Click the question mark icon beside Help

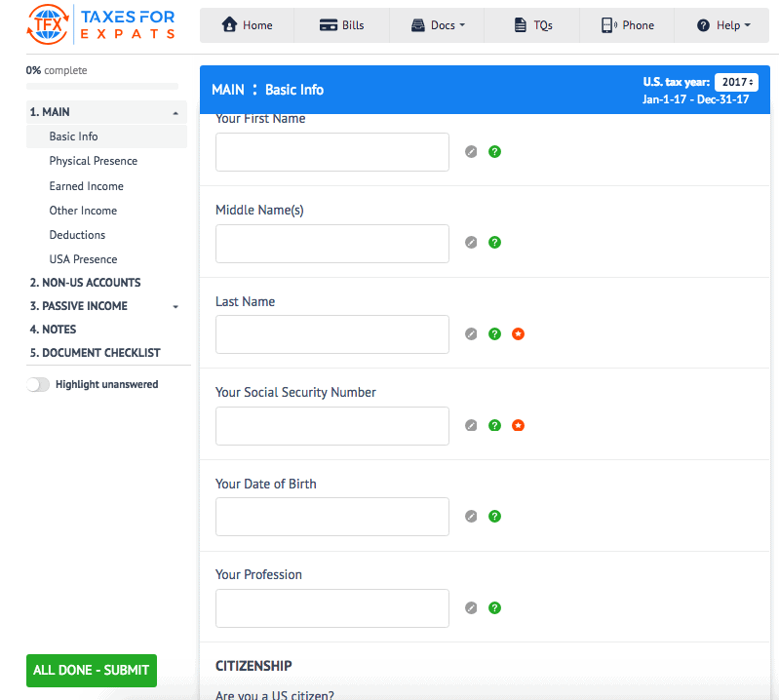tap(703, 24)
